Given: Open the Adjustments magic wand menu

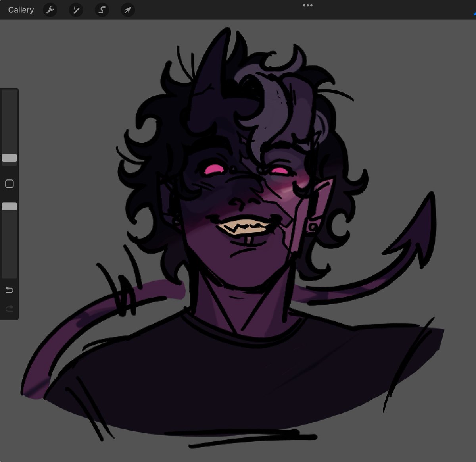Looking at the screenshot, I should [x=76, y=10].
